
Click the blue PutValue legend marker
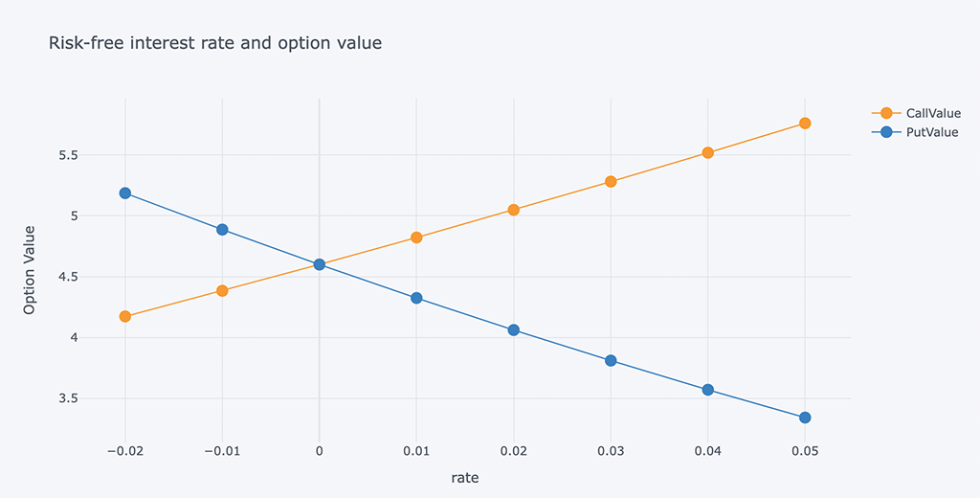(886, 133)
